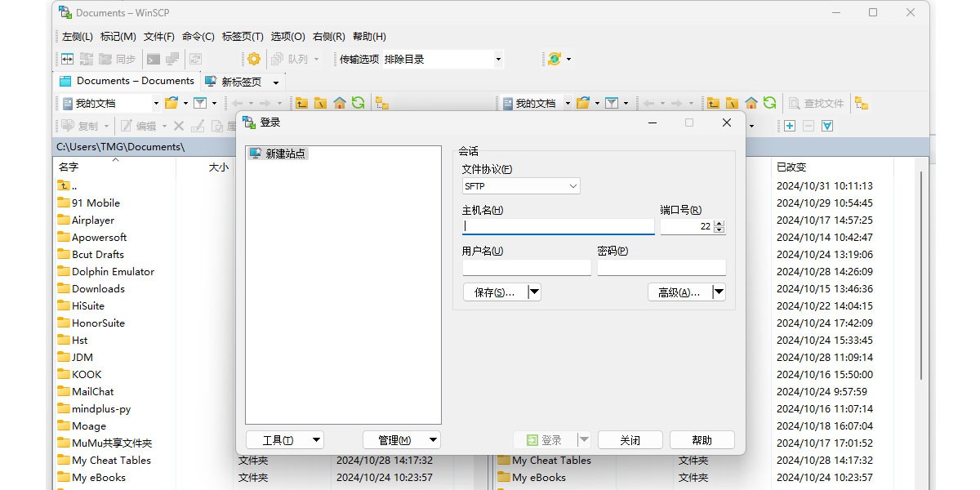Increase port number with the up stepper arrow
Screen dimensions: 980x490
[719, 222]
